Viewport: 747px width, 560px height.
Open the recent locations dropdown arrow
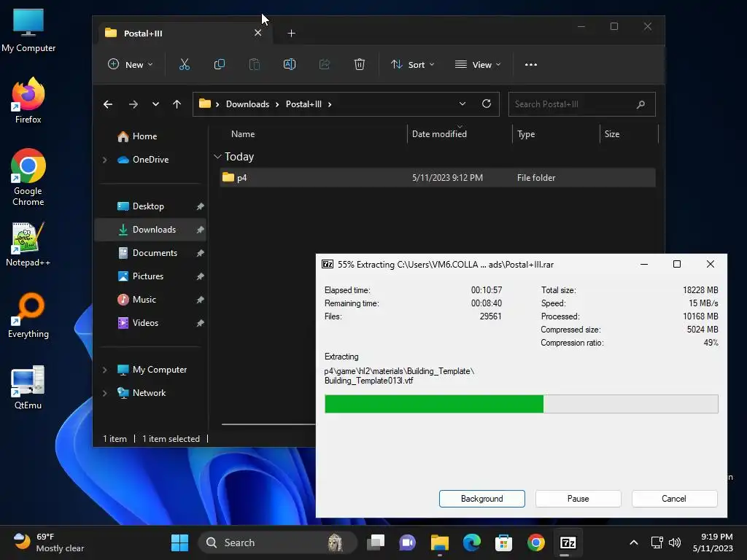coord(155,104)
